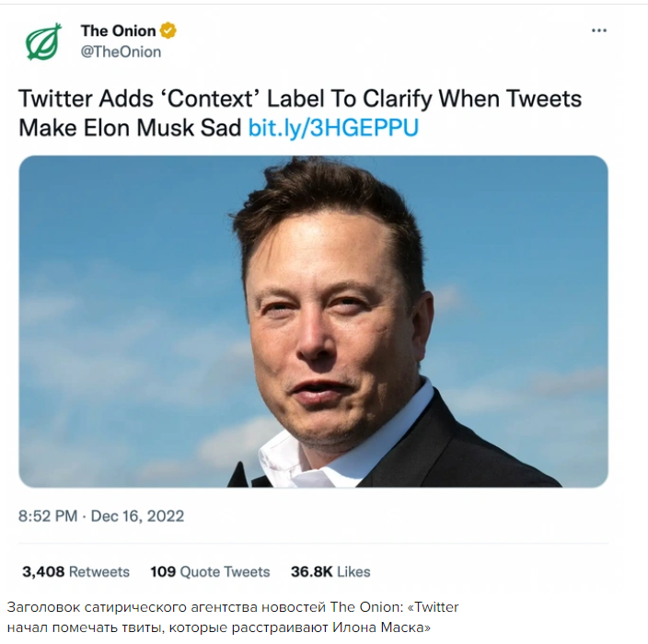Image resolution: width=648 pixels, height=644 pixels.
Task: View the 36.8K Likes list
Action: [330, 571]
